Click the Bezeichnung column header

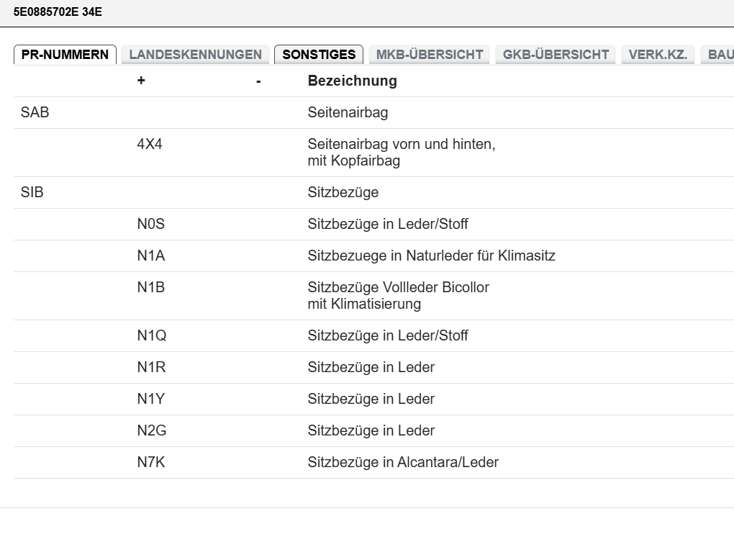352,81
